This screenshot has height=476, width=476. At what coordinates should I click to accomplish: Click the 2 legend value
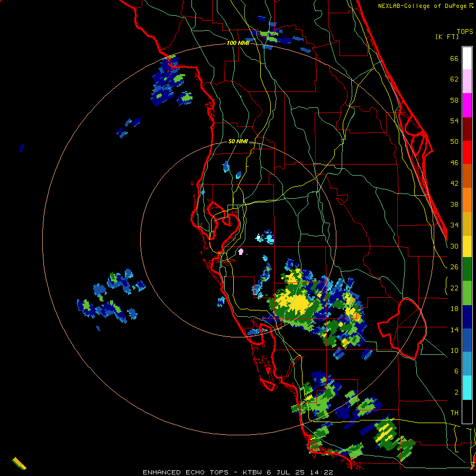456,392
